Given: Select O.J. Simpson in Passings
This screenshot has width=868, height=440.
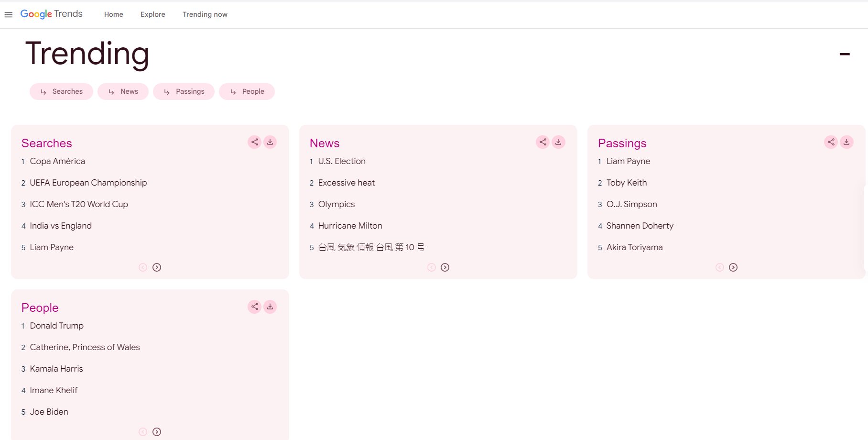Looking at the screenshot, I should 632,204.
